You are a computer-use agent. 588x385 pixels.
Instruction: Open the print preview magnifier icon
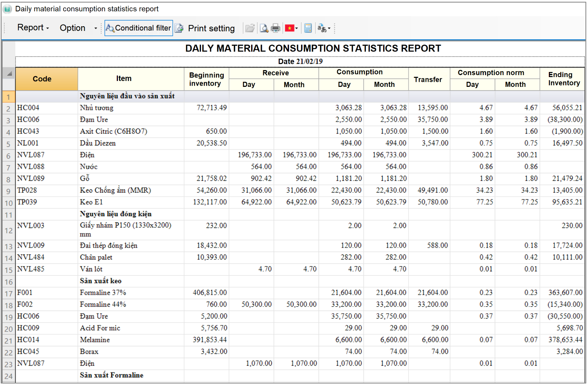pyautogui.click(x=264, y=28)
